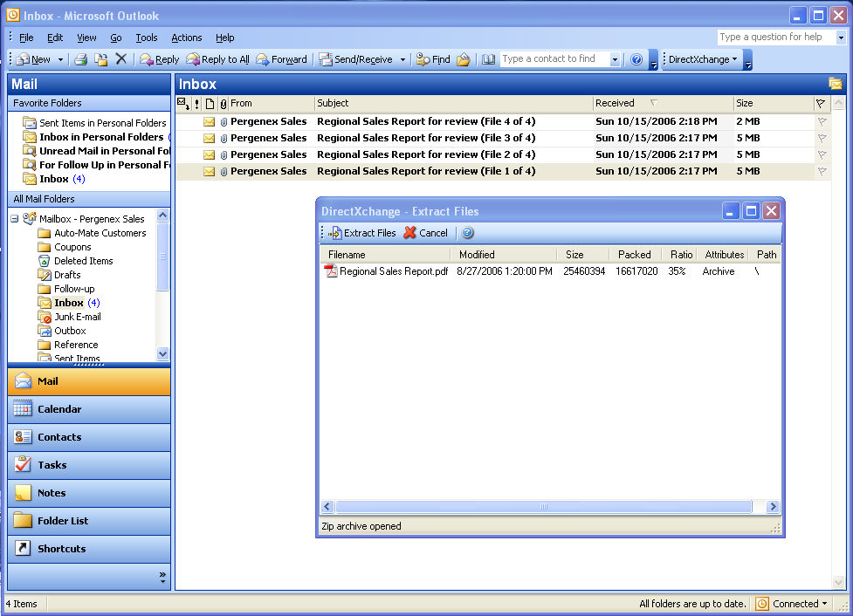Click the folder icon right of Find

[464, 59]
